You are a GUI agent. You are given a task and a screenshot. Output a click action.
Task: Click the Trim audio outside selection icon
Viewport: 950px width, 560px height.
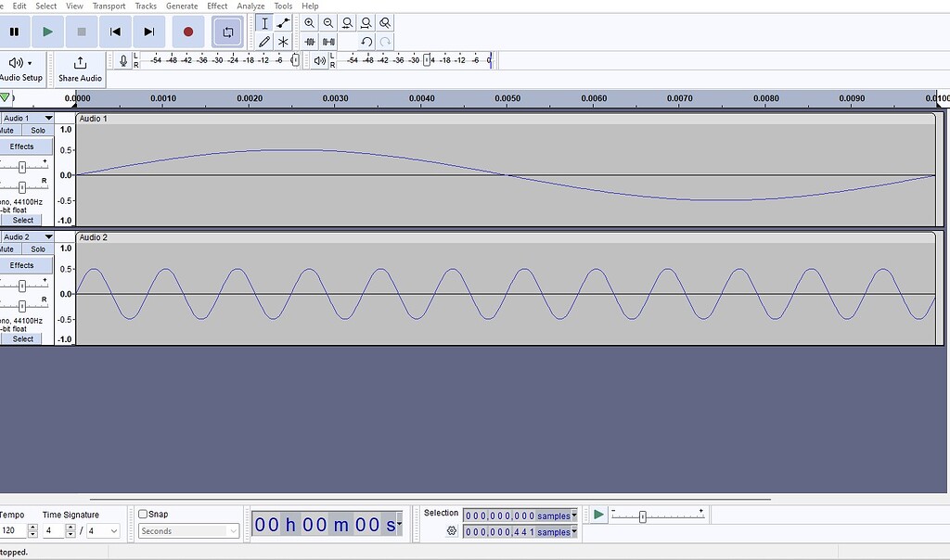(310, 42)
